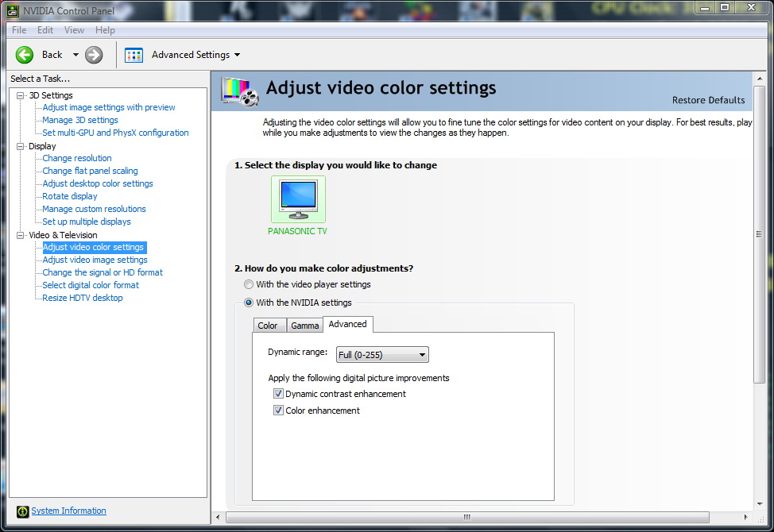Click the Advanced Settings grid icon
This screenshot has width=774, height=532.
[134, 55]
